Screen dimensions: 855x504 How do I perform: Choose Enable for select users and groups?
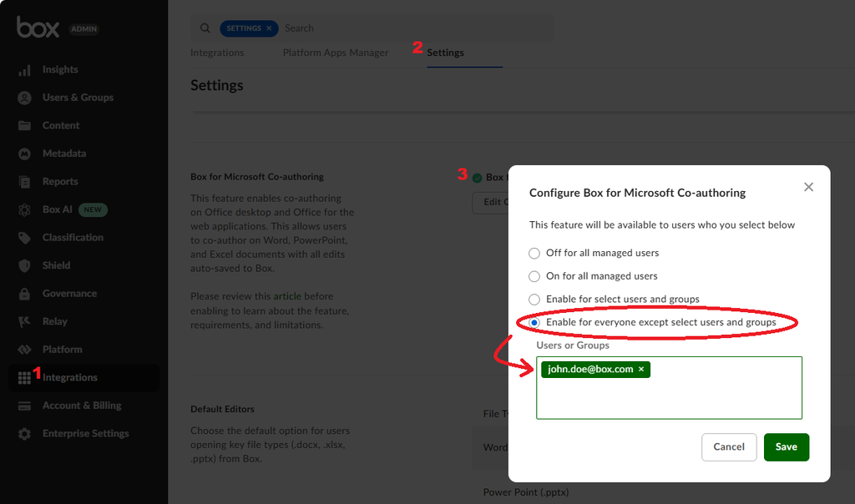click(x=534, y=300)
